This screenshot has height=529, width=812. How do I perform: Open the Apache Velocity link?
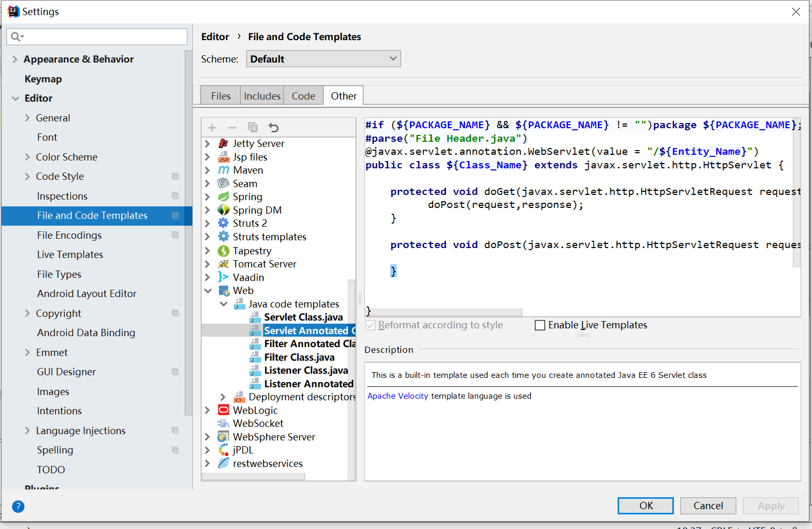coord(398,396)
